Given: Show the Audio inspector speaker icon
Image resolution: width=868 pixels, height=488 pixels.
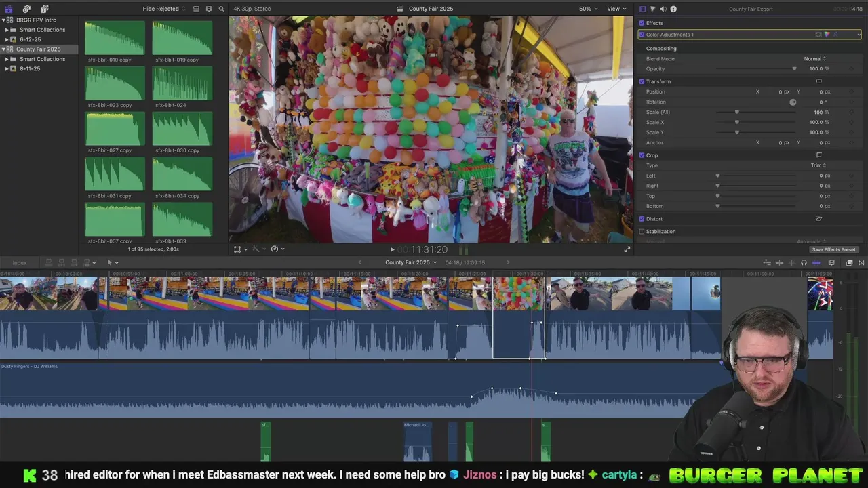Looking at the screenshot, I should point(663,9).
